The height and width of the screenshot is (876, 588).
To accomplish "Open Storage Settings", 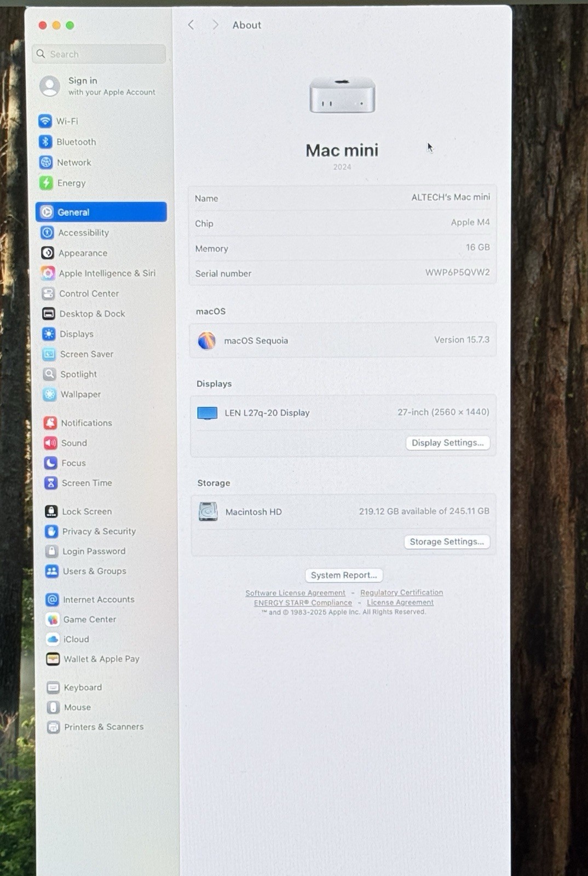I will point(447,541).
